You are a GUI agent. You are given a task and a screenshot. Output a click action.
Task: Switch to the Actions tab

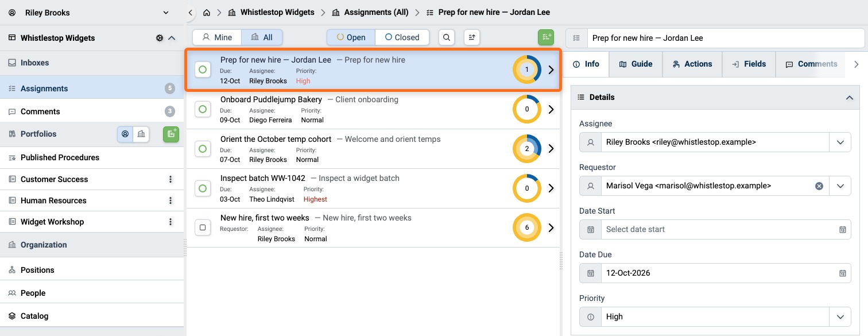692,64
